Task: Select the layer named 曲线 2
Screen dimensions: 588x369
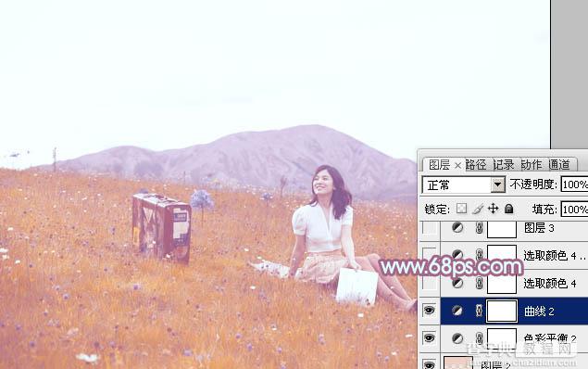Action: [539, 311]
